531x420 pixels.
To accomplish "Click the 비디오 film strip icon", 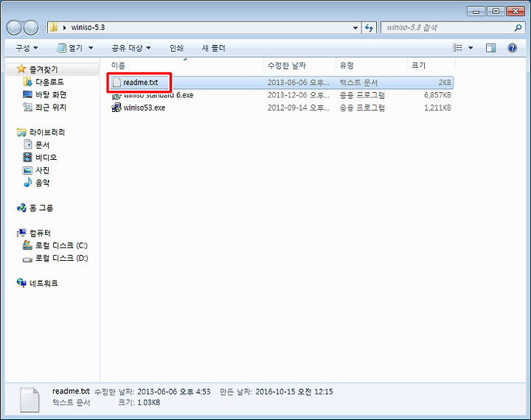I will tap(27, 157).
